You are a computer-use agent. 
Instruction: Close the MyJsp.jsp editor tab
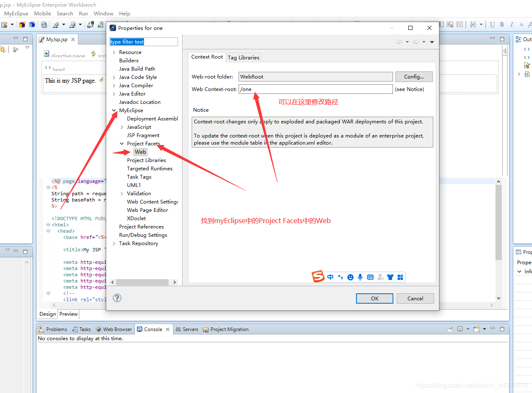click(73, 39)
